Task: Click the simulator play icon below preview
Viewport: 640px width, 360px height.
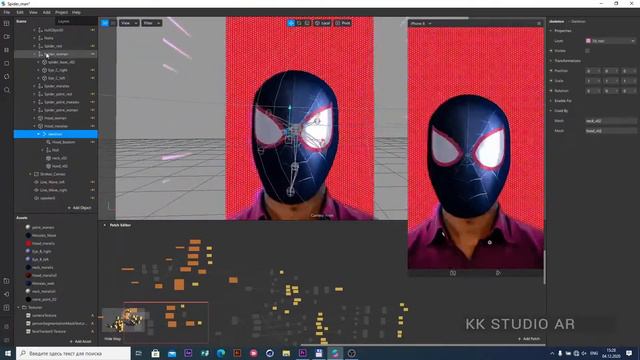Action: 498,273
